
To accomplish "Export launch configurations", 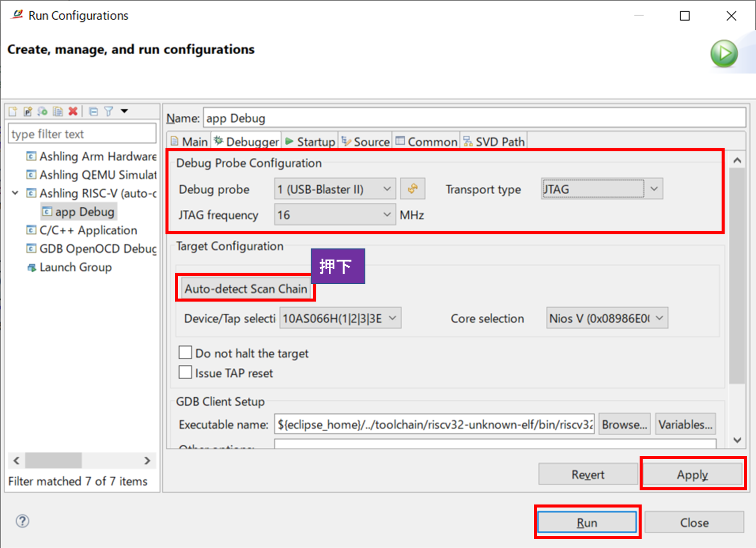I will pyautogui.click(x=42, y=111).
